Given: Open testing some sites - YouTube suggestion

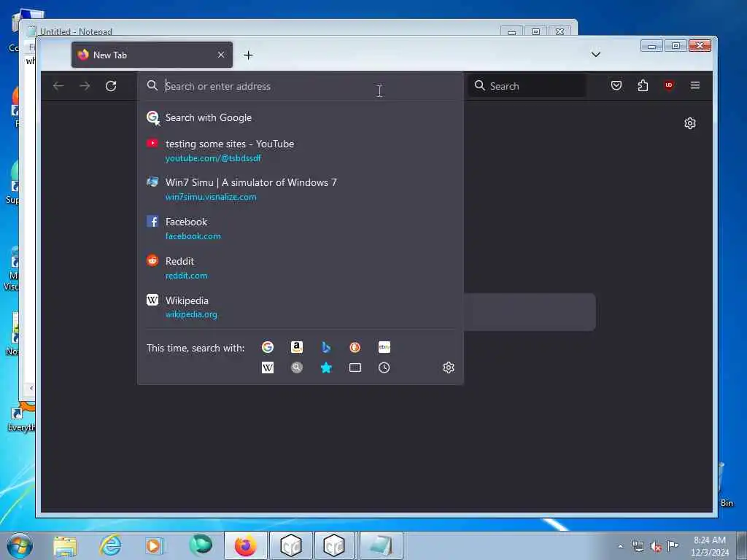Looking at the screenshot, I should point(300,150).
